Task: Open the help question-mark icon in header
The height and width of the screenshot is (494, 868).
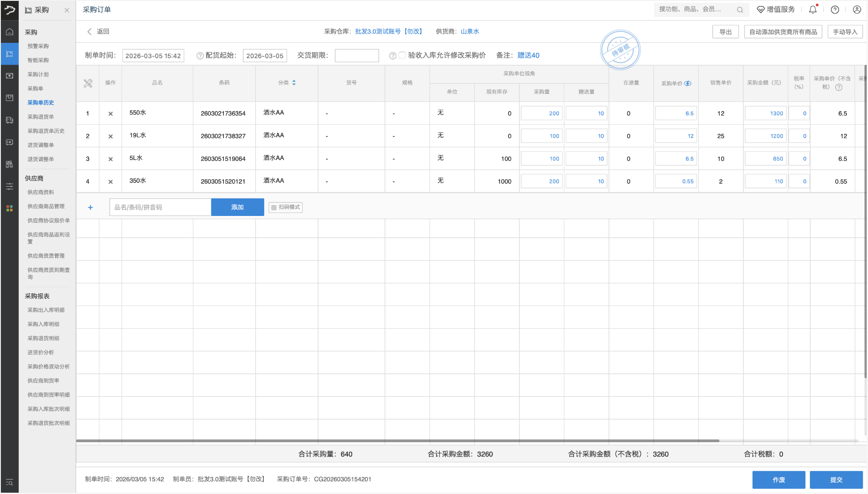Action: click(835, 10)
